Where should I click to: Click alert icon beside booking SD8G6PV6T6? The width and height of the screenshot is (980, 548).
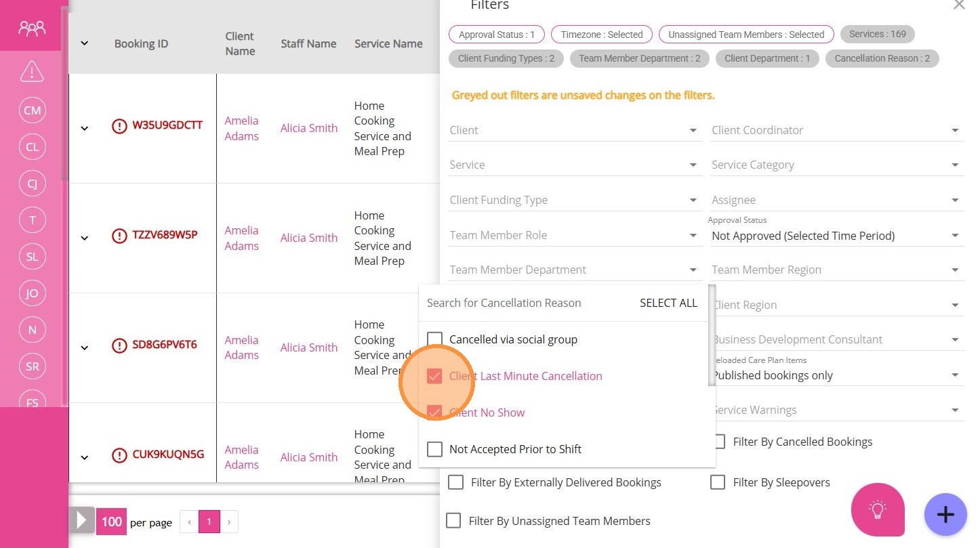pyautogui.click(x=119, y=345)
